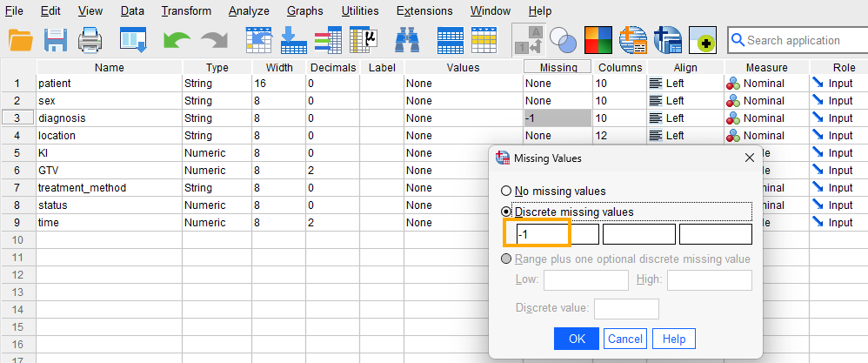Click the blue grid cross icon

click(668, 40)
